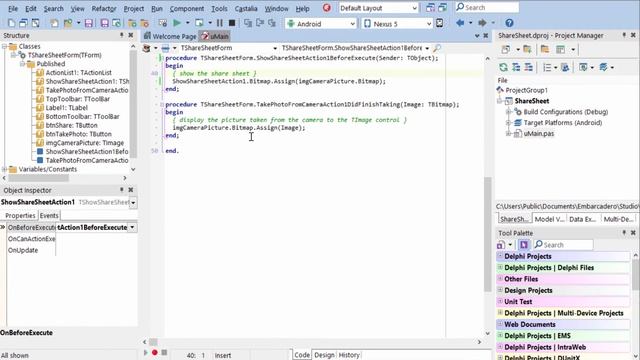Click the red Castalia icon near Help
The width and height of the screenshot is (640, 360).
coord(327,8)
